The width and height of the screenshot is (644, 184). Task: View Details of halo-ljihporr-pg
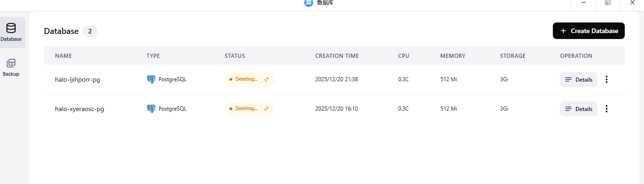tap(579, 79)
